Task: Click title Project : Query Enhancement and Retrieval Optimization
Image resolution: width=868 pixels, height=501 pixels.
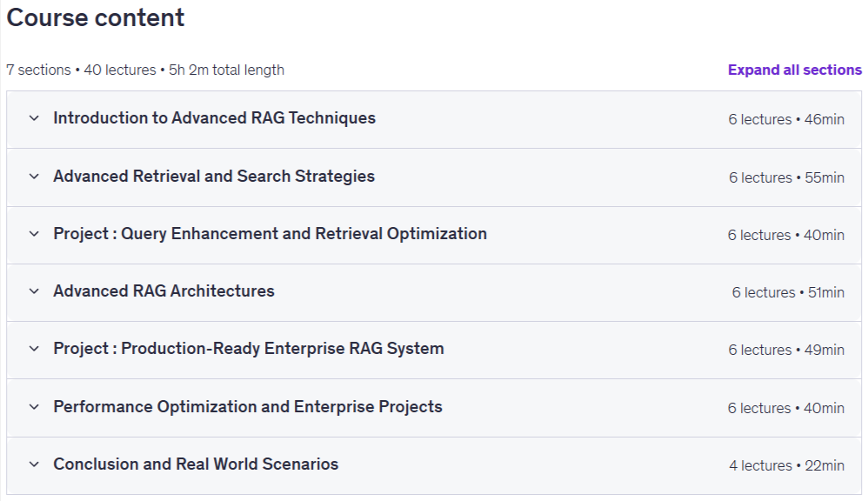Action: [270, 234]
